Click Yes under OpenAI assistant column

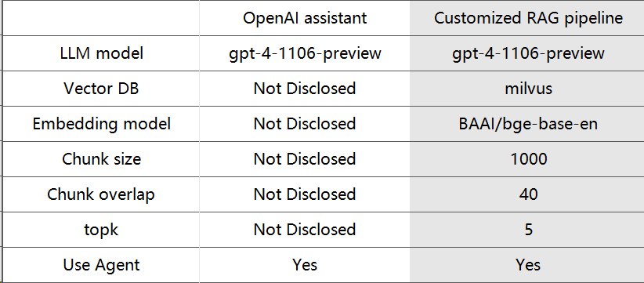point(305,265)
